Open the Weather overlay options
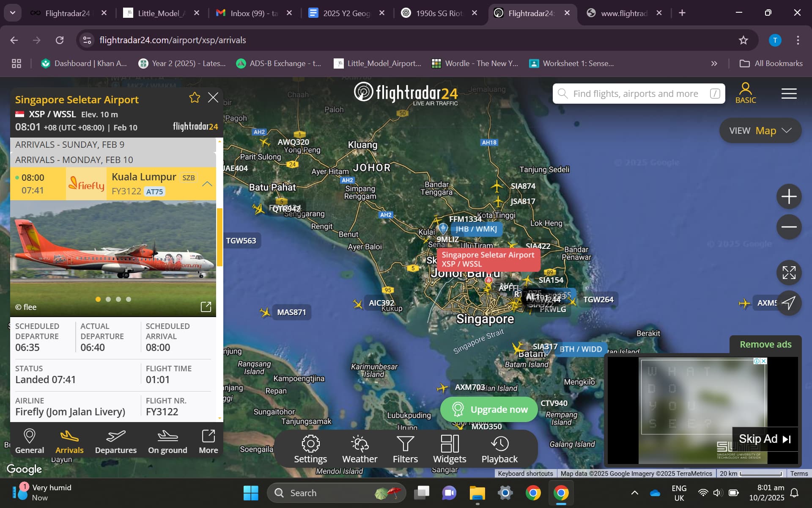The width and height of the screenshot is (812, 508). (x=359, y=449)
